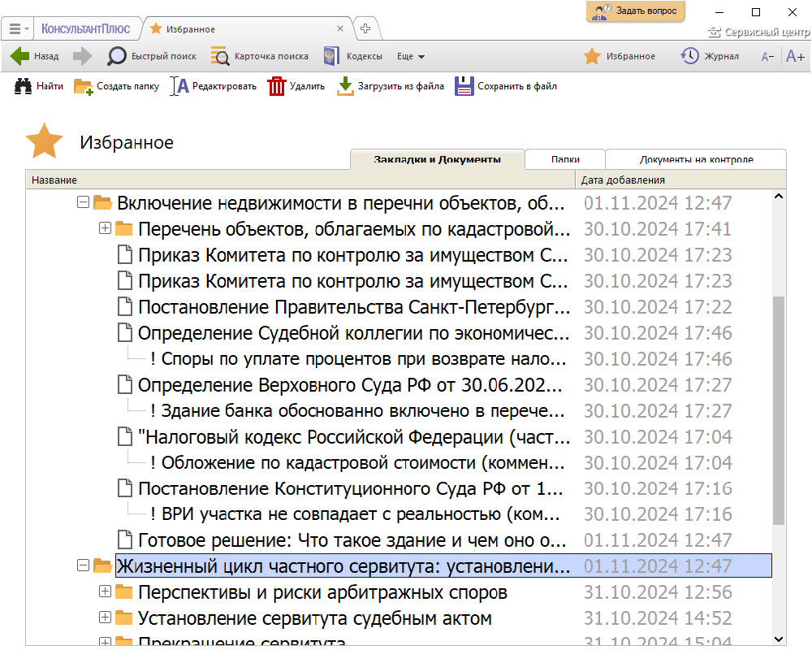
Task: Sort by Дата добавления column header
Action: (x=623, y=180)
